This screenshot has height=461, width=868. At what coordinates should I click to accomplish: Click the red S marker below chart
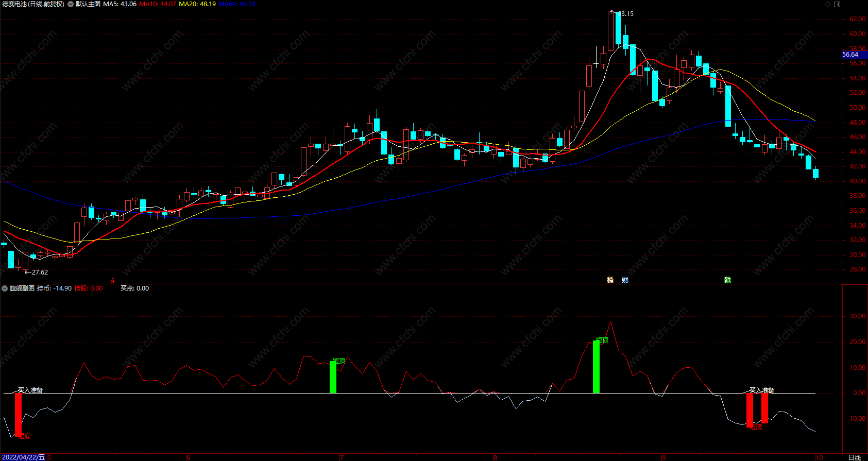[113, 280]
